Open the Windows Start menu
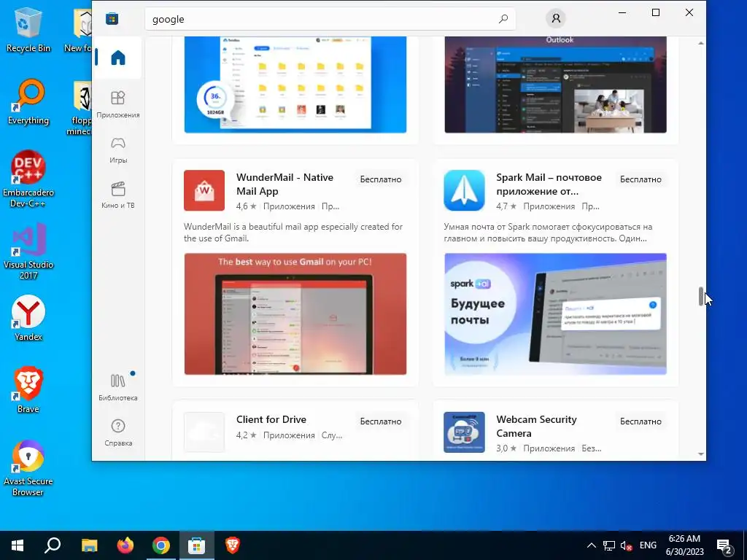The height and width of the screenshot is (560, 747). pyautogui.click(x=18, y=545)
